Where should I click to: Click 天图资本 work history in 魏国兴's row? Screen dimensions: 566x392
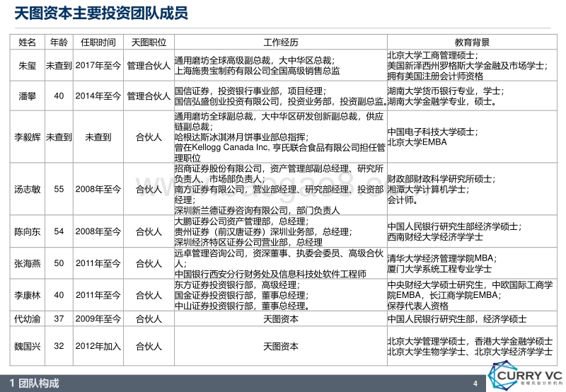click(x=281, y=346)
